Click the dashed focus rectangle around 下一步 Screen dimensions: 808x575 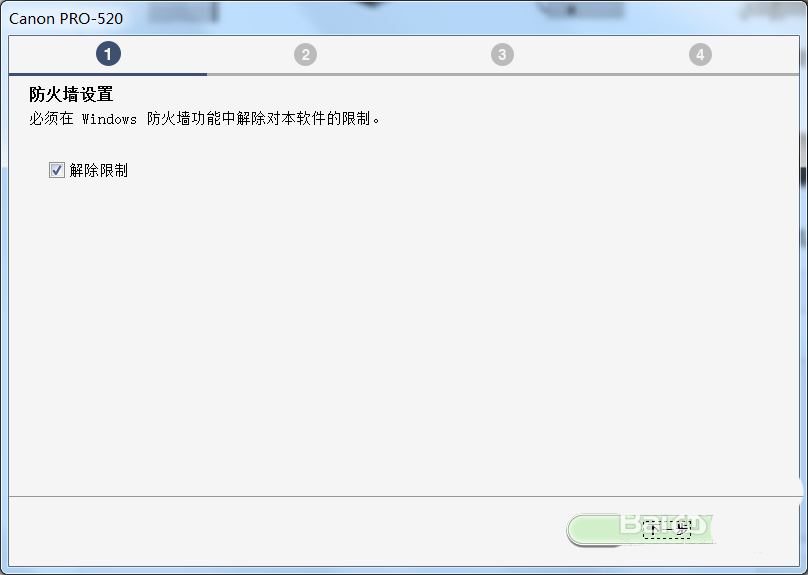point(667,529)
